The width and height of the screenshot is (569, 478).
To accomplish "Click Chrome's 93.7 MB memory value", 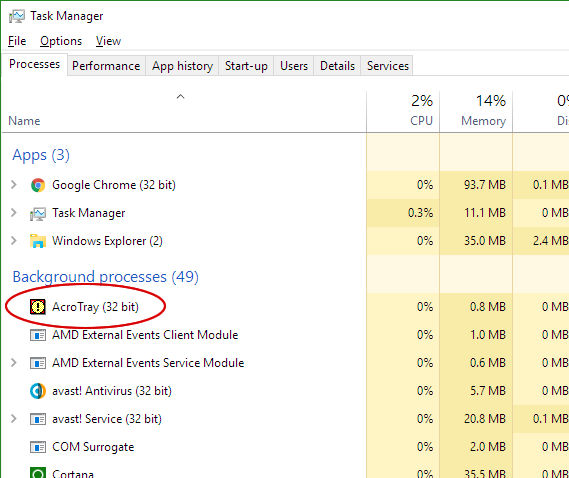I will [484, 185].
